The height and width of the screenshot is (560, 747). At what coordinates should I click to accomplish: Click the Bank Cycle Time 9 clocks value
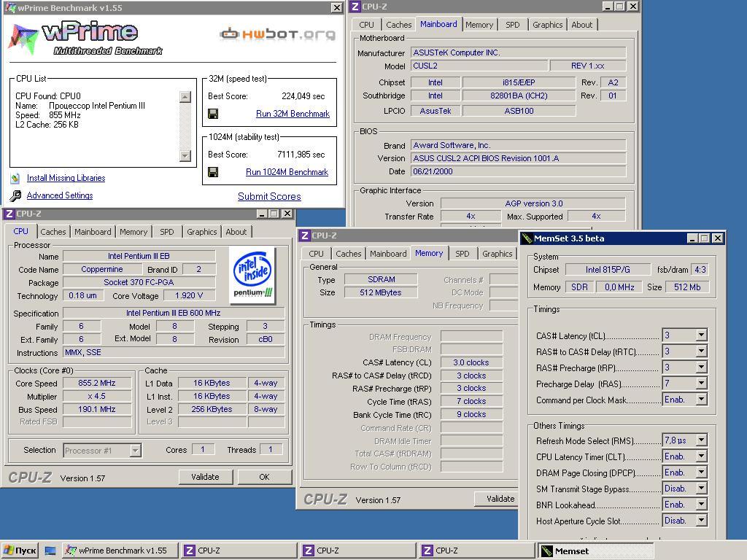[x=471, y=414]
